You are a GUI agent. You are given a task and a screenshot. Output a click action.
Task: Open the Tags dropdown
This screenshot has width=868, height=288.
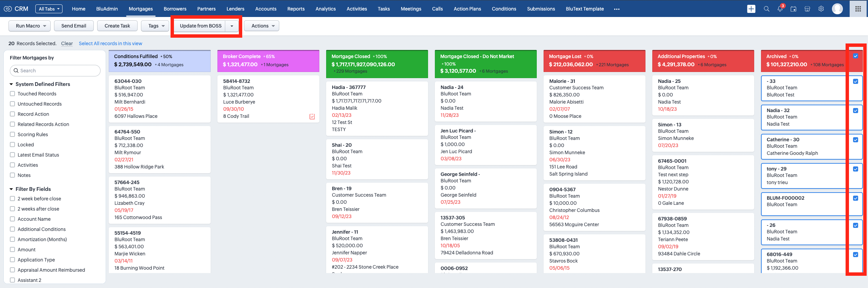pos(155,26)
